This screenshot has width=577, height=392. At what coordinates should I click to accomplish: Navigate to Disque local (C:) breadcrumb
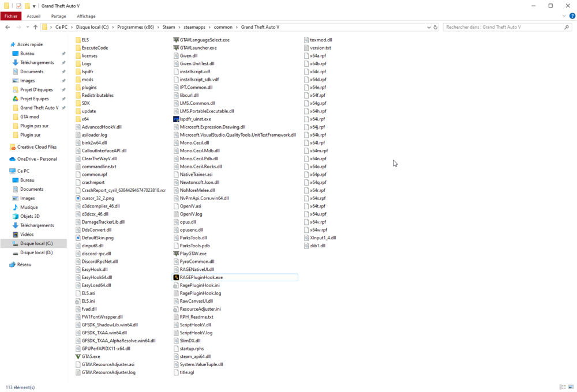(x=92, y=27)
